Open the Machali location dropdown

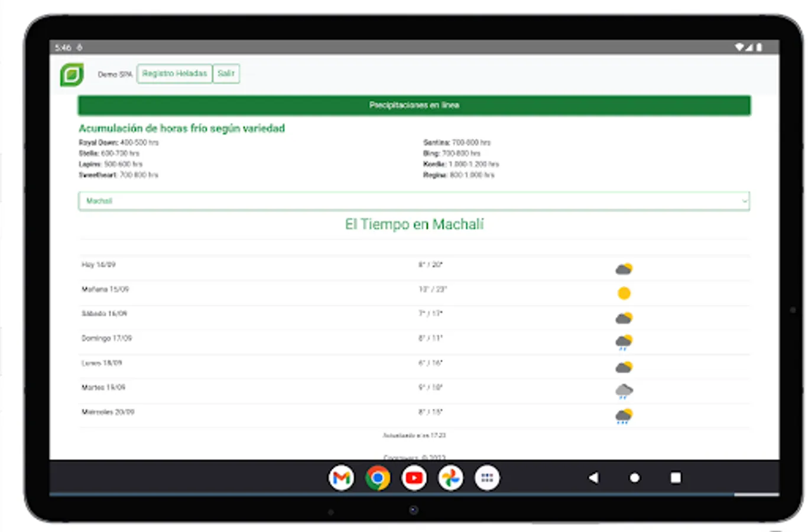[414, 201]
